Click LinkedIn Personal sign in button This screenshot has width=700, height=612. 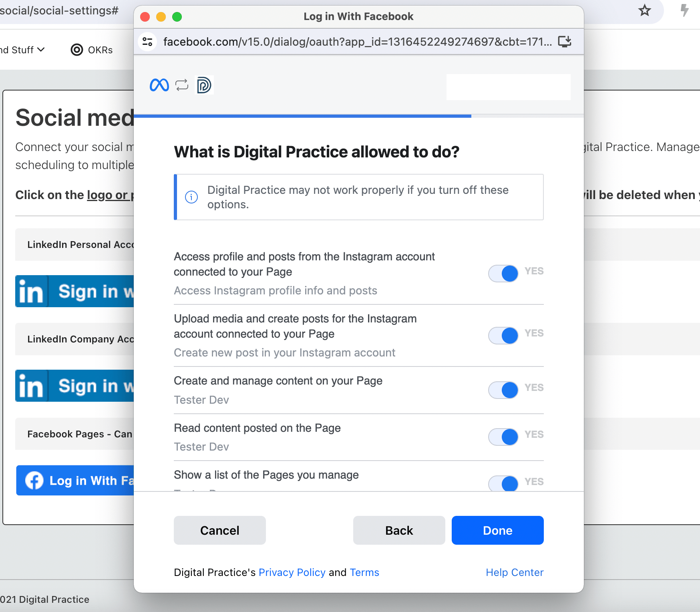click(74, 291)
